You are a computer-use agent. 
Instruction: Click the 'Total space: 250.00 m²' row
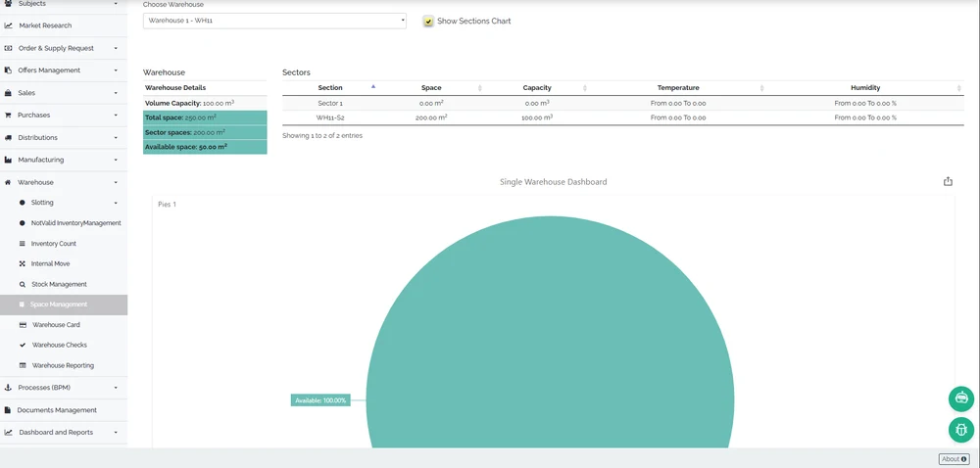[x=205, y=117]
